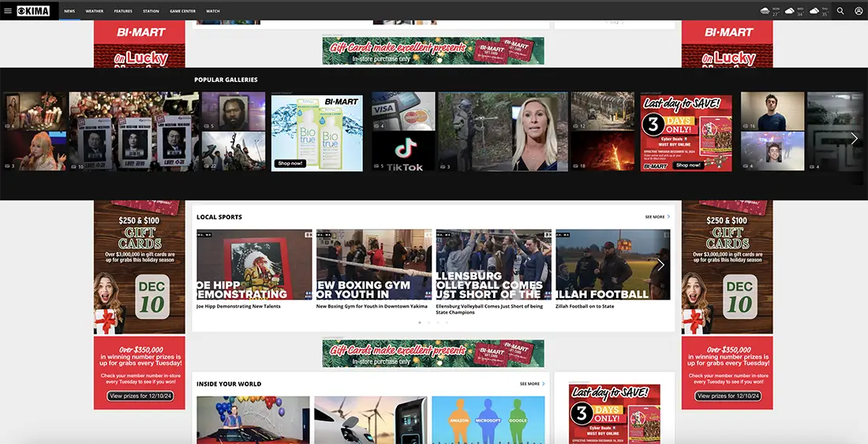
Task: Click the Thursday 35 degrees weather icon
Action: pyautogui.click(x=814, y=10)
